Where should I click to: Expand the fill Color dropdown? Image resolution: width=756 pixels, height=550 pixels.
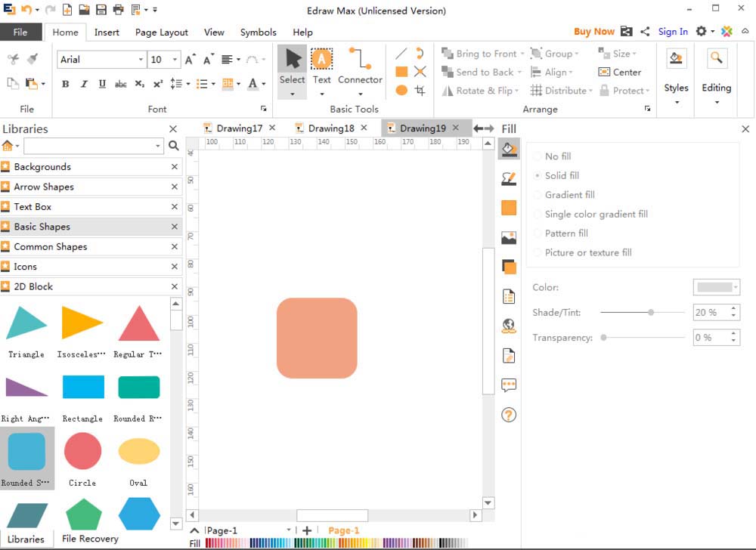(735, 287)
